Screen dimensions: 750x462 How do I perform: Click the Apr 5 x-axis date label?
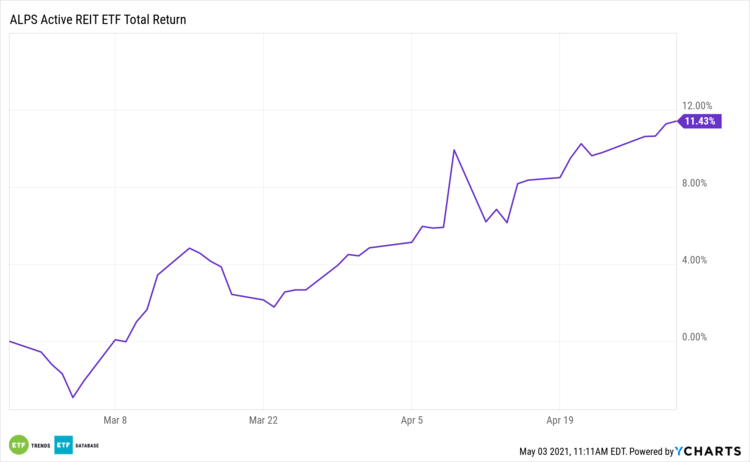point(412,421)
